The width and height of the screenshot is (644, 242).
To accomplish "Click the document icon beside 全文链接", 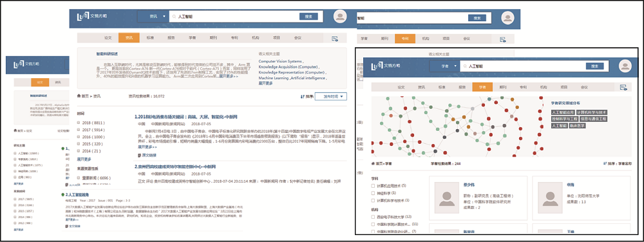I will [x=67, y=226].
